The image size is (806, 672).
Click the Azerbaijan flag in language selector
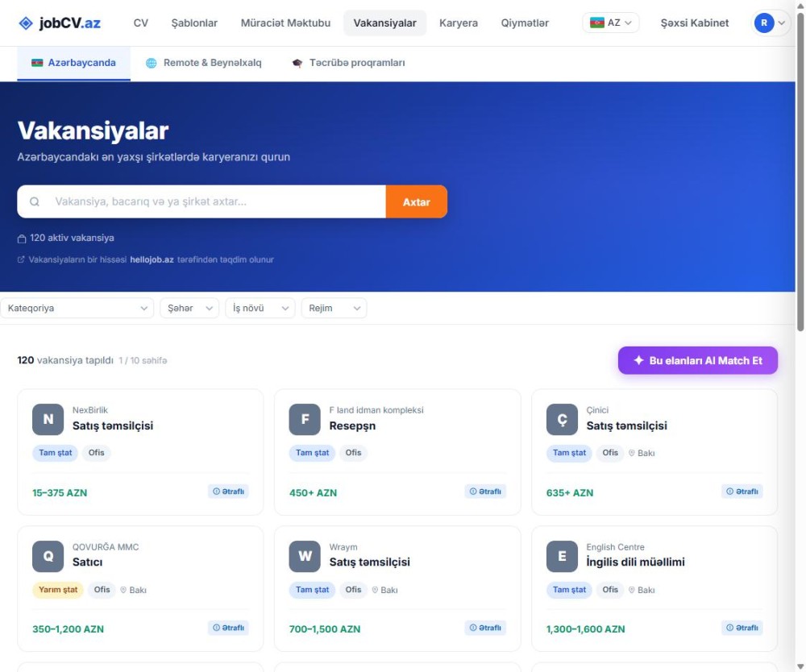click(x=596, y=23)
